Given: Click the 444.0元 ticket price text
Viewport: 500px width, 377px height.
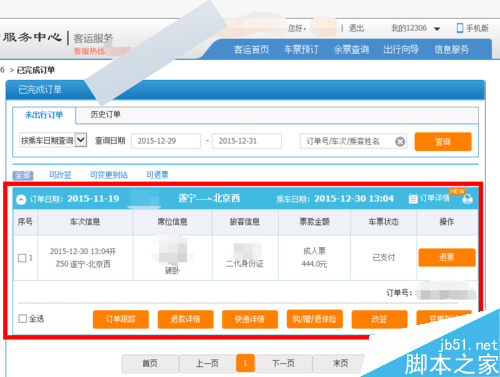Looking at the screenshot, I should coord(314,264).
